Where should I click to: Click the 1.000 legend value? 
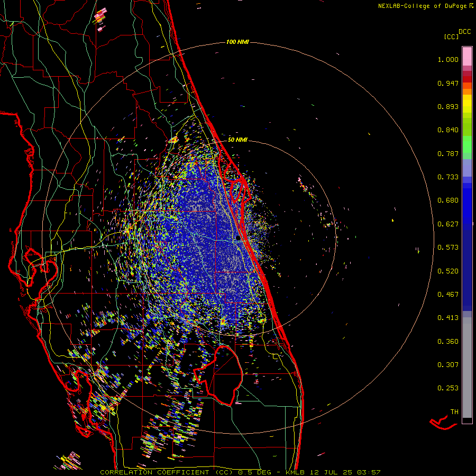pos(448,59)
